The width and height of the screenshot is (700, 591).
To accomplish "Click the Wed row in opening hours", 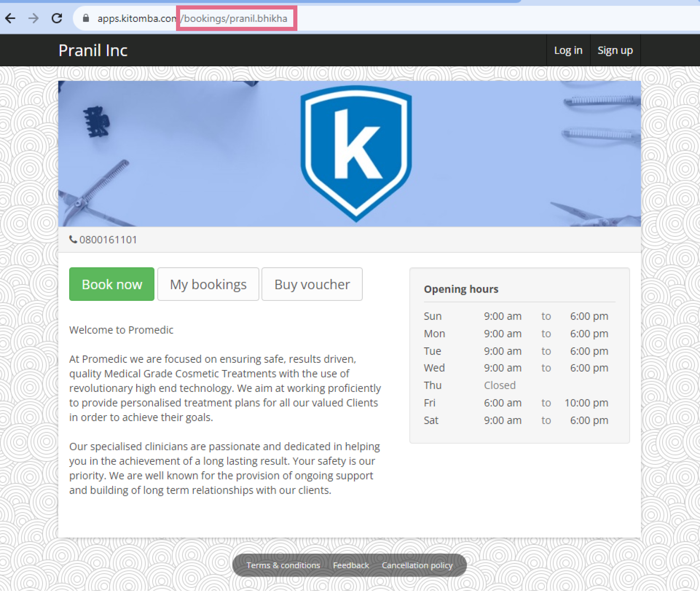I will click(x=520, y=368).
